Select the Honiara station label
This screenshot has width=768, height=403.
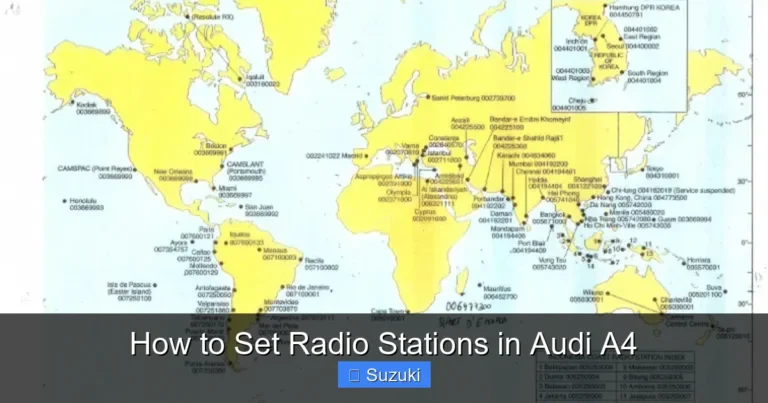pyautogui.click(x=703, y=264)
